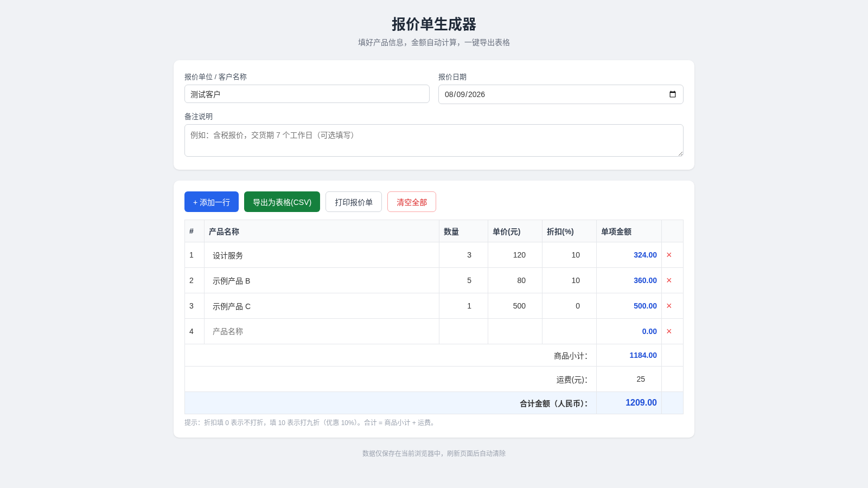The image size is (868, 488).
Task: Print via the 打印报价单 button
Action: pyautogui.click(x=354, y=202)
